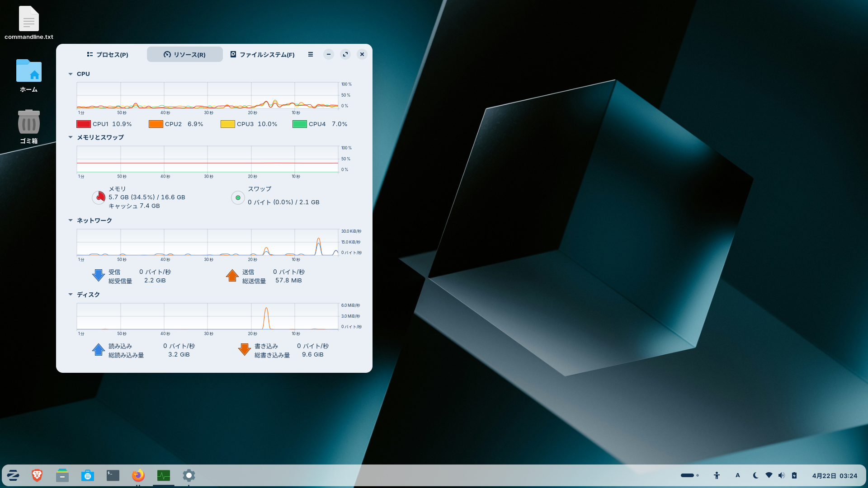Screen dimensions: 868x488
Task: Click the date and time in the taskbar
Action: pos(834,476)
